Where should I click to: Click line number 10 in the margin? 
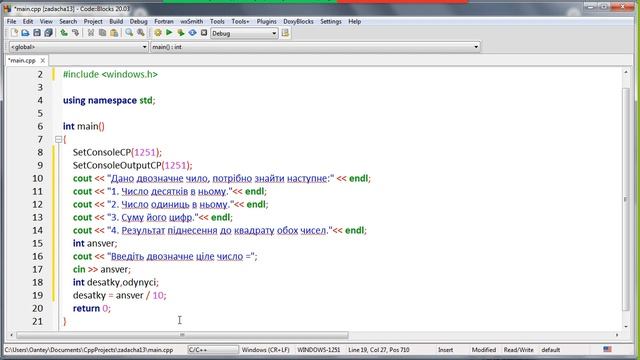pos(38,178)
